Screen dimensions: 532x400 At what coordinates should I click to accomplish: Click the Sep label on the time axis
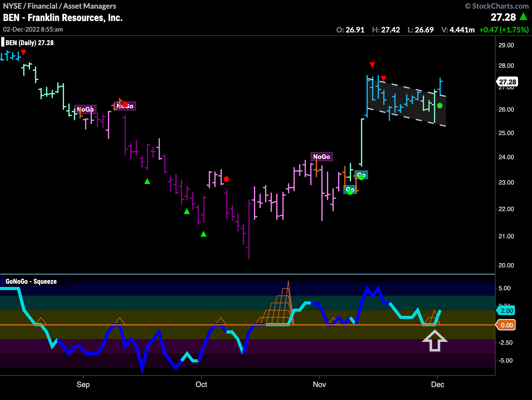click(x=83, y=385)
